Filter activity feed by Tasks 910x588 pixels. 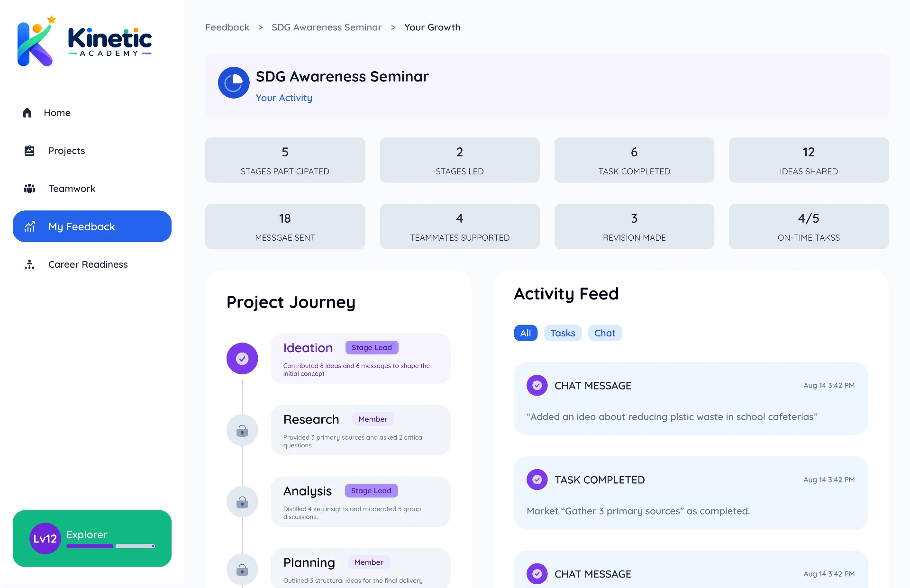pyautogui.click(x=563, y=333)
